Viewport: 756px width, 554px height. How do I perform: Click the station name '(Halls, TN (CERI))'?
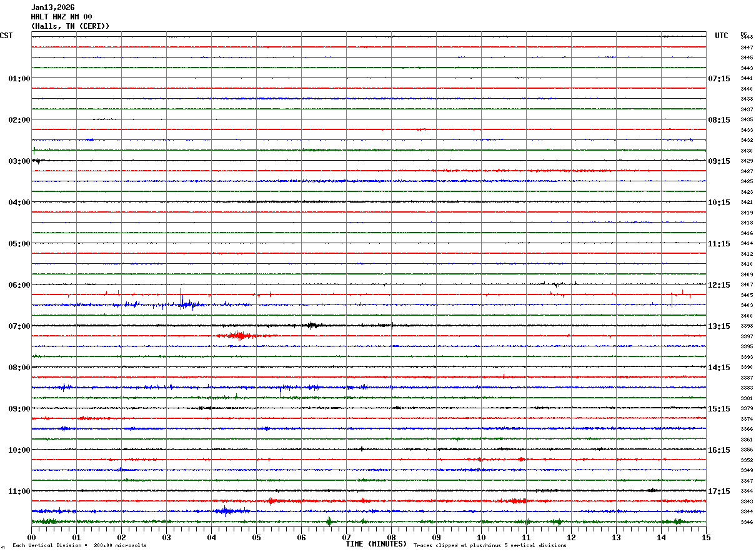(70, 26)
